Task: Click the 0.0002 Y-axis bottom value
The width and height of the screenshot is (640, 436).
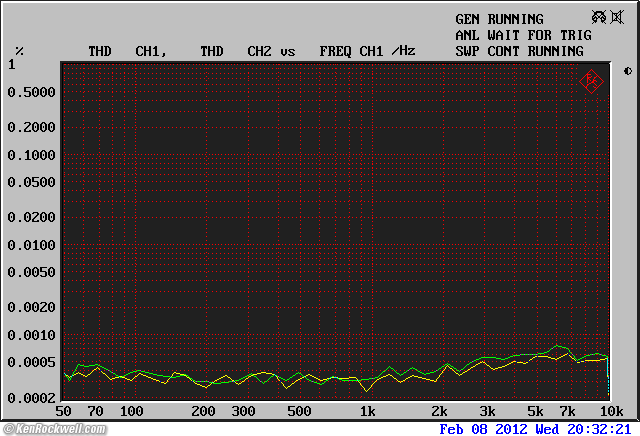Action: point(31,397)
